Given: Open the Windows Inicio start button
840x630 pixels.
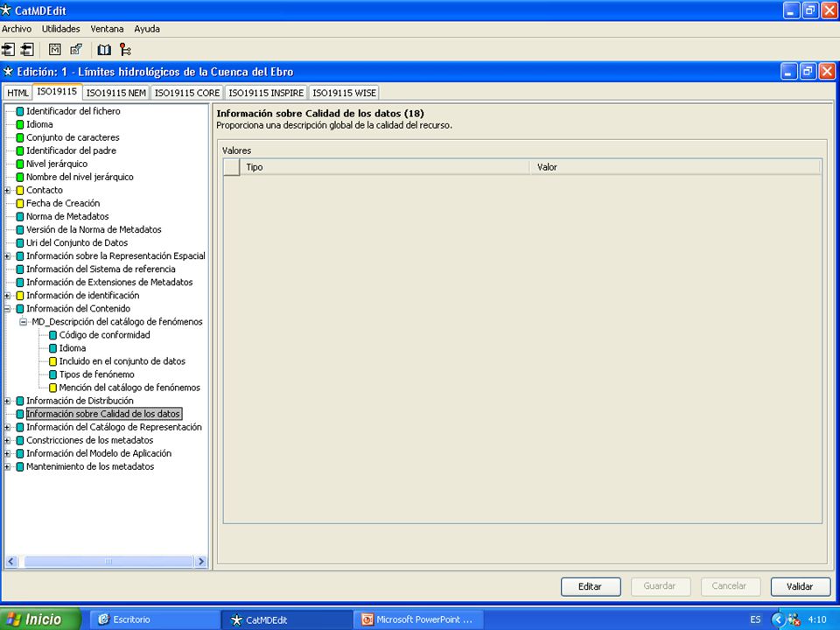Looking at the screenshot, I should tap(40, 619).
